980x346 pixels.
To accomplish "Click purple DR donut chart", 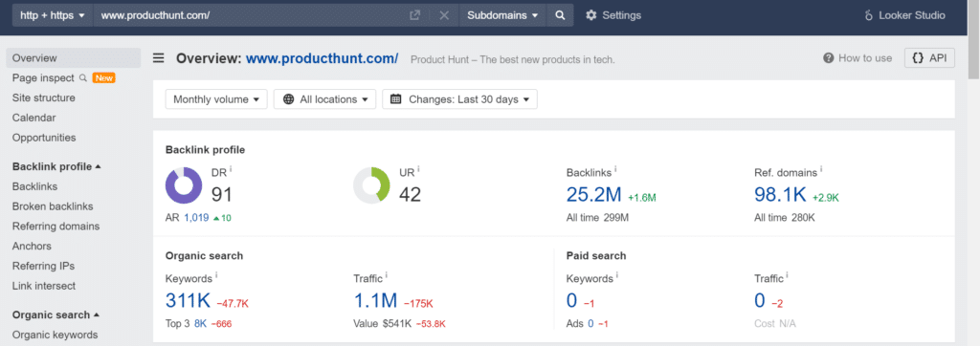I will [x=184, y=185].
